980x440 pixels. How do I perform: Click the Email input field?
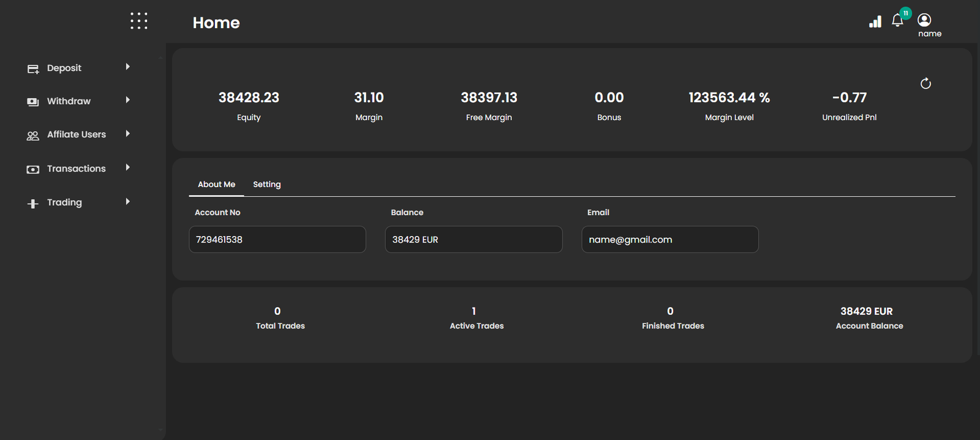pos(670,240)
